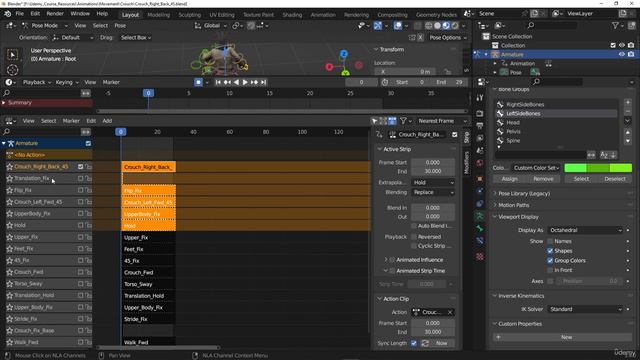The width and height of the screenshot is (640, 360).
Task: Open the Pose Mode dropdown
Action: pos(45,25)
